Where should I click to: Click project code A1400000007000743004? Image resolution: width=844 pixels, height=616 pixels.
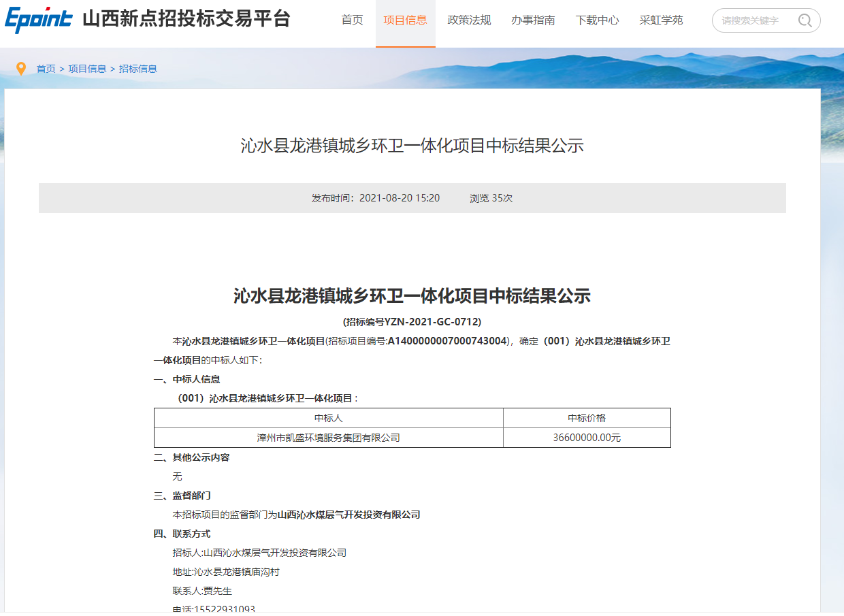coord(448,341)
